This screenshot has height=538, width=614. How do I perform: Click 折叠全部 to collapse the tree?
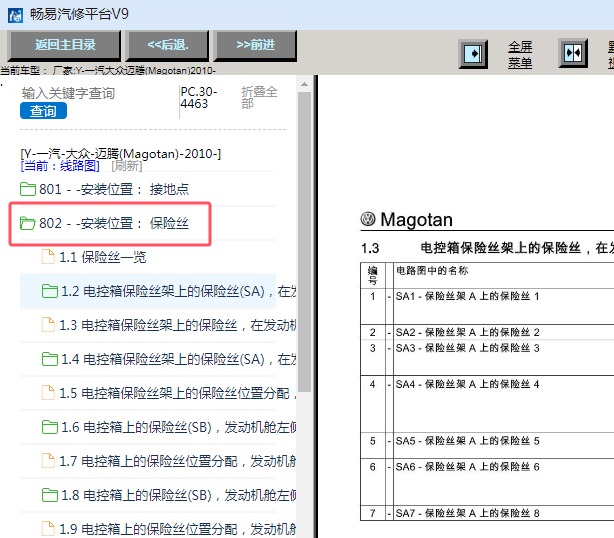pos(259,97)
